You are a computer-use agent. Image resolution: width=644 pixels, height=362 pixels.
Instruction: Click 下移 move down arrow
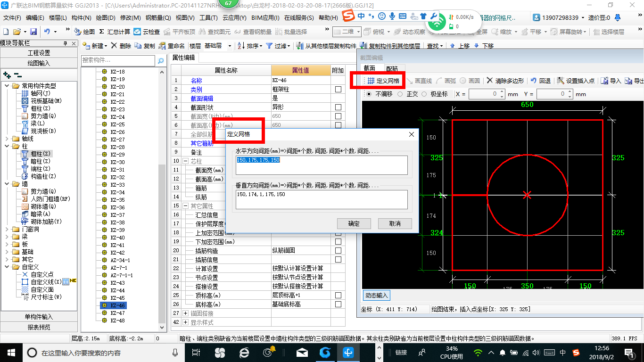[483, 46]
